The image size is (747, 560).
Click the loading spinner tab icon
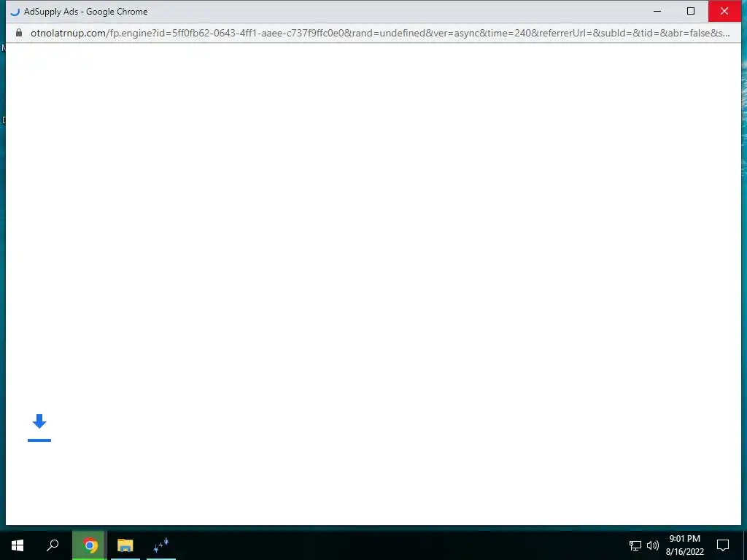pos(15,12)
